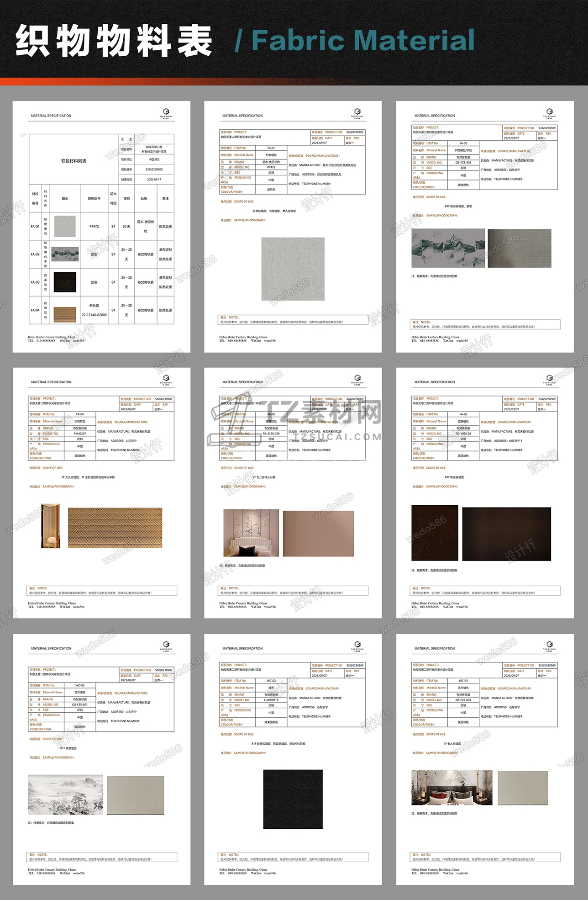Click the 织物物料表 title heading
Viewport: 588px width, 900px height.
click(114, 41)
